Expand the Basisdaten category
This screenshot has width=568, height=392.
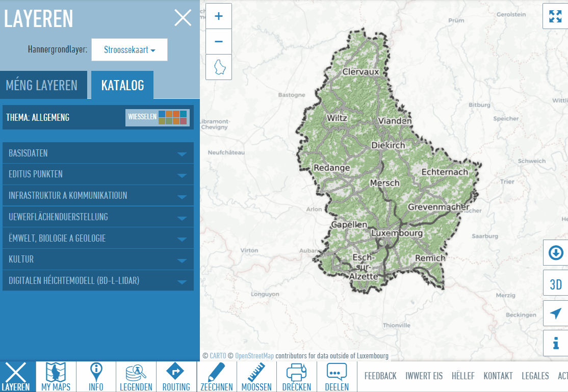[x=98, y=153]
